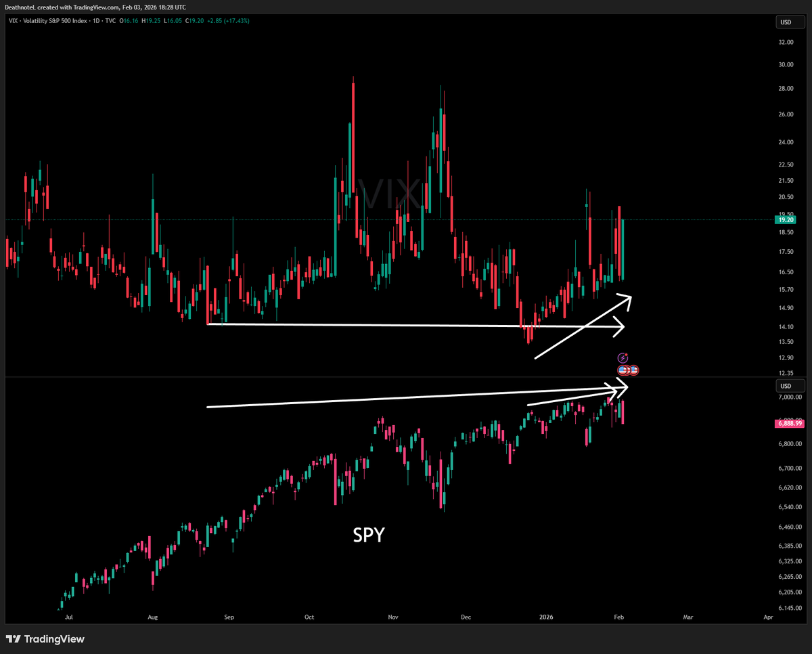Screen dimensions: 812x654
Task: Click the 2026 label on the time axis
Action: point(546,617)
